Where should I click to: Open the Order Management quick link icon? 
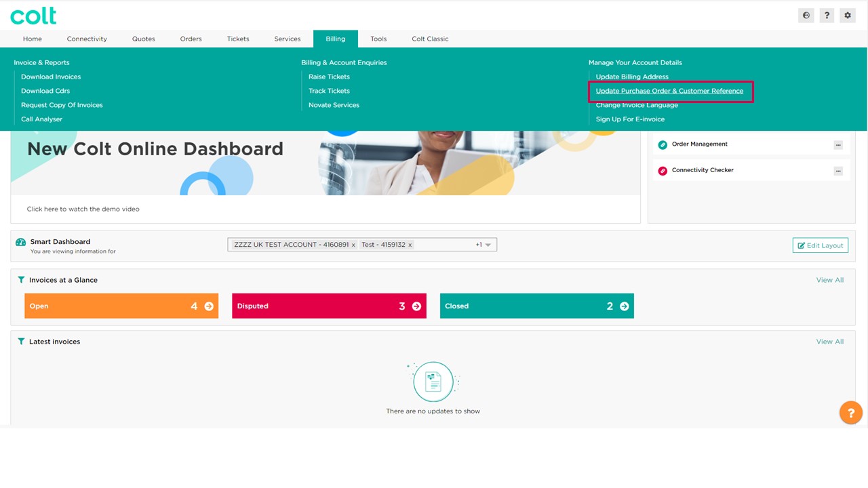pyautogui.click(x=662, y=144)
